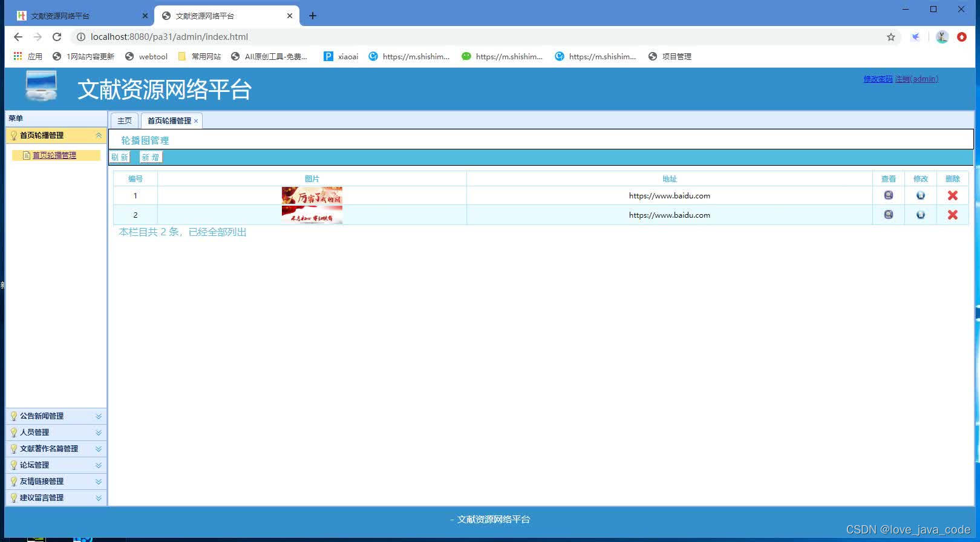Click the view icon for row 1

pos(888,195)
